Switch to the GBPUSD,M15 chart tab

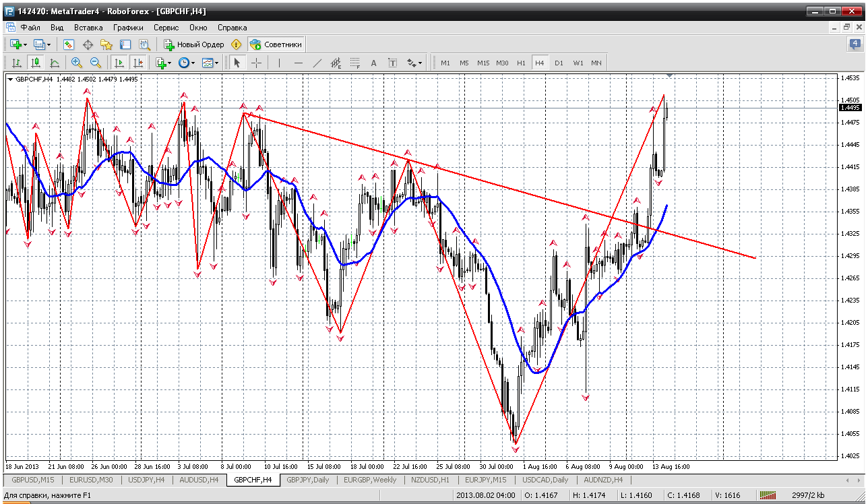point(34,480)
